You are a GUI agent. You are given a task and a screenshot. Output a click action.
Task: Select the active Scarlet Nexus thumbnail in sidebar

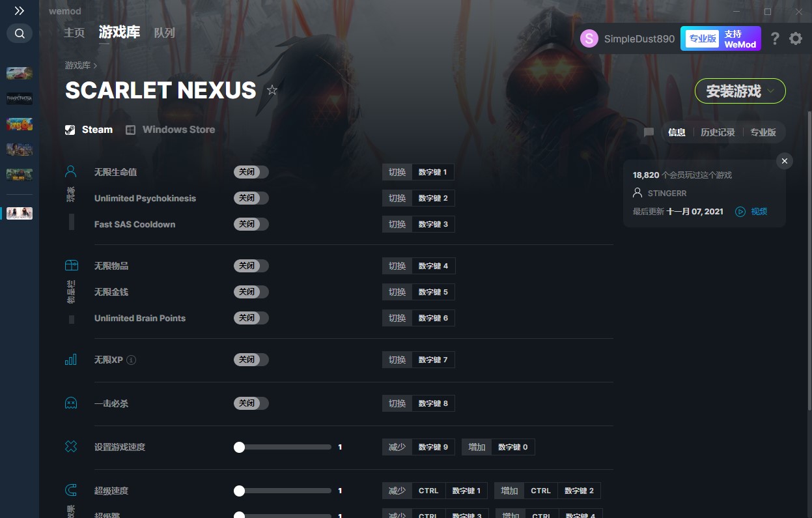[20, 213]
